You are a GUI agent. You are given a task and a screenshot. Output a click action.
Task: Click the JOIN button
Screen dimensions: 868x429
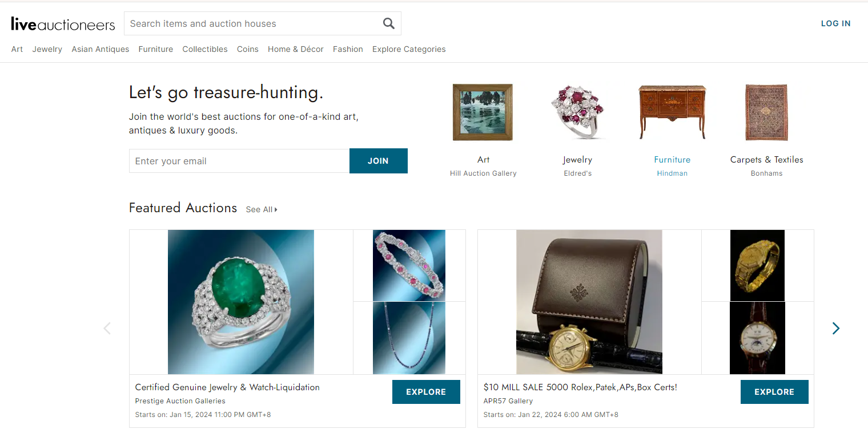coord(378,161)
